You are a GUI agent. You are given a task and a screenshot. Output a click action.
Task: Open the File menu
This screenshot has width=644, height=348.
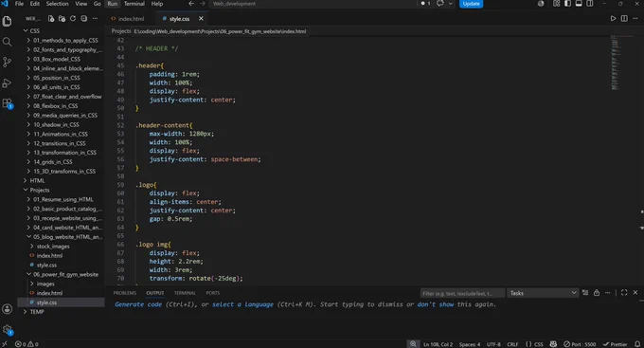click(19, 3)
